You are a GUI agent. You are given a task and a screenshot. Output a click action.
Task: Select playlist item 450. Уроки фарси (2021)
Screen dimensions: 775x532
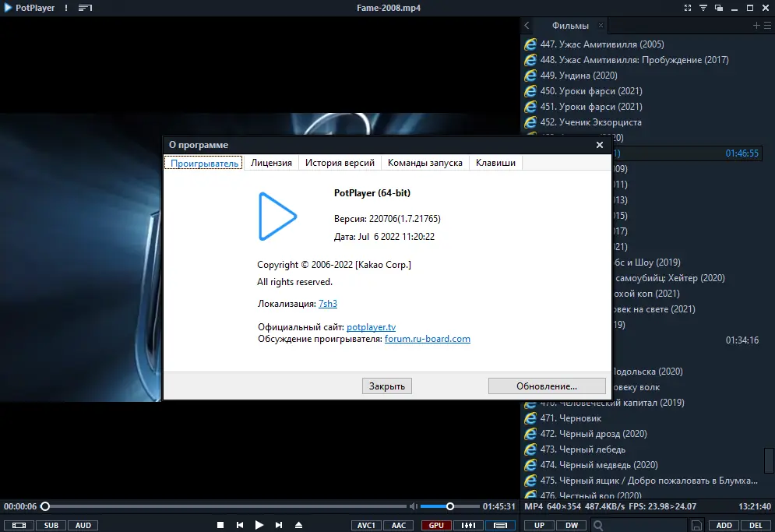[x=643, y=91]
